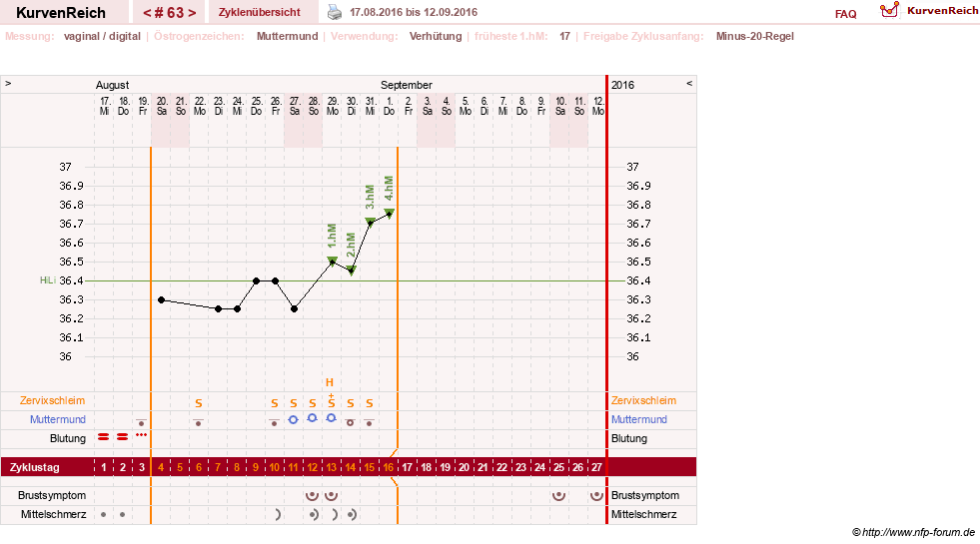This screenshot has width=980, height=544.
Task: Click cervical mucus S+ on day 13
Action: (332, 401)
